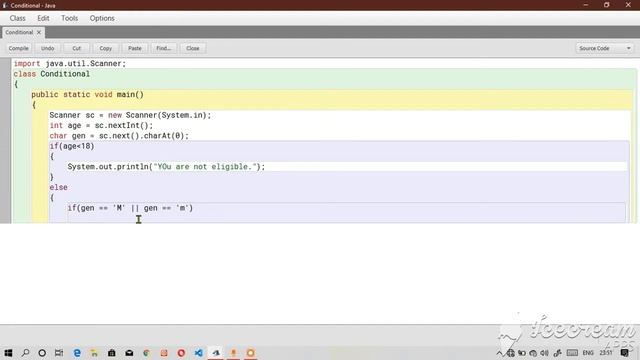Viewport: 640px width, 360px height.
Task: Expand the Source Code view dropdown
Action: [605, 48]
